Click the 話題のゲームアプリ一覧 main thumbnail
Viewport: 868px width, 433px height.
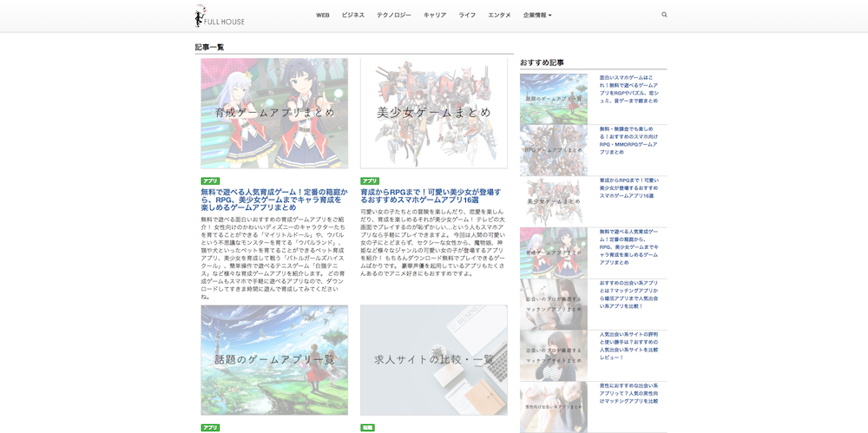tap(274, 359)
